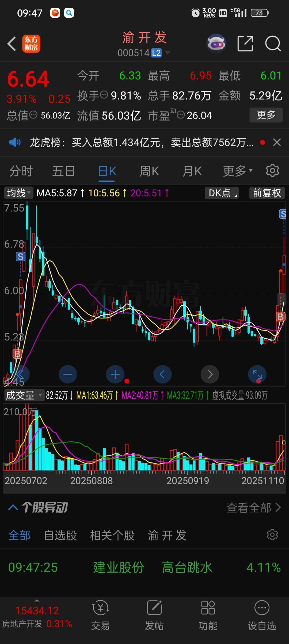Open the 龙虎榜 news ticker text

coord(142,142)
